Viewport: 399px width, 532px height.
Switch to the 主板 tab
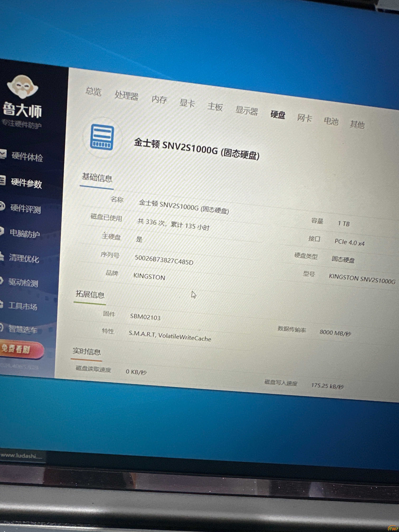click(x=215, y=106)
